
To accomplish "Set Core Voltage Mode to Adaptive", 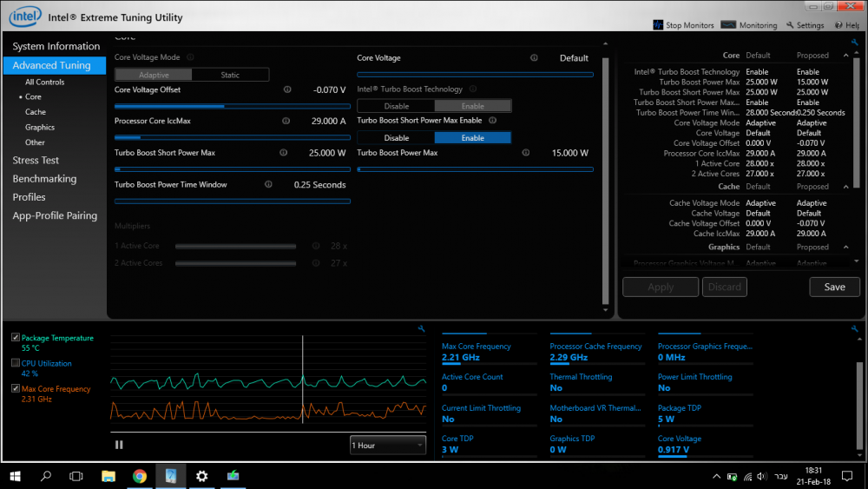I will click(154, 75).
